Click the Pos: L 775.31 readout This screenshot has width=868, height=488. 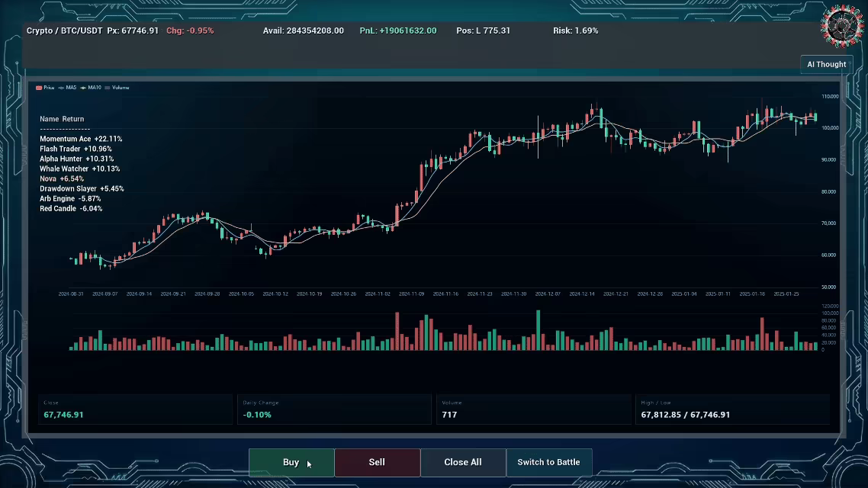484,30
